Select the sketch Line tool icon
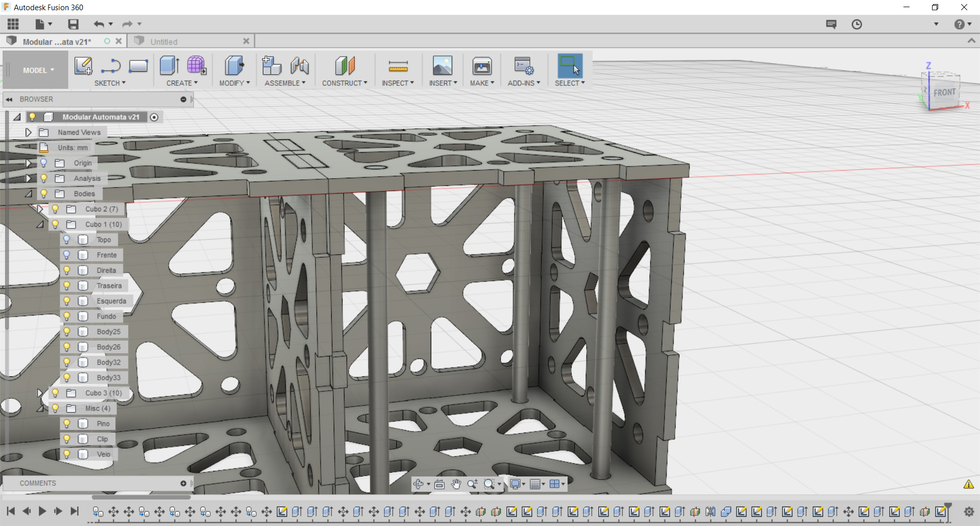980x526 pixels. pyautogui.click(x=111, y=66)
